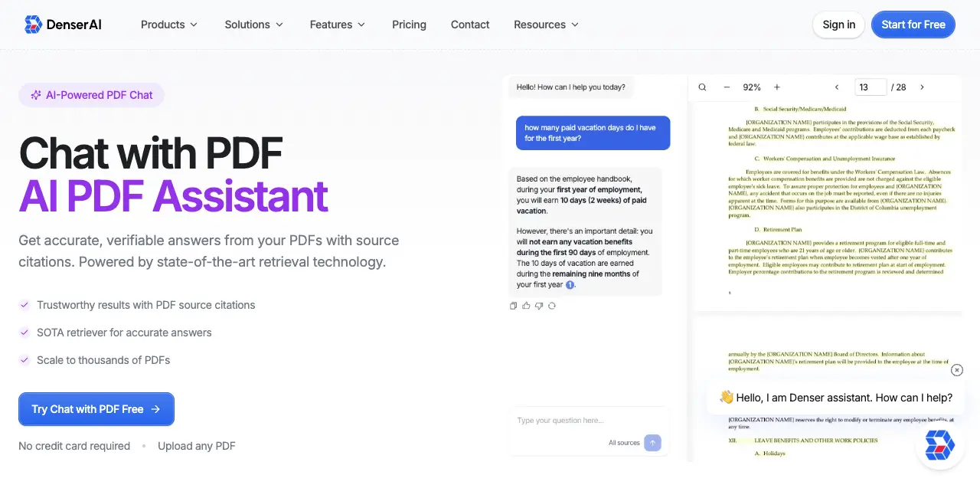Image resolution: width=980 pixels, height=485 pixels.
Task: Copy the assistant's vacation answer
Action: click(513, 306)
